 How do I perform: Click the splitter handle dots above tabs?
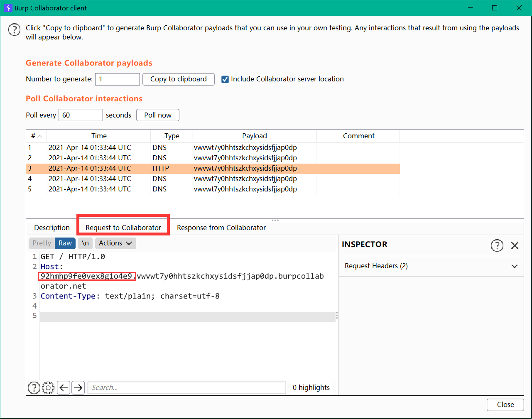coord(275,220)
